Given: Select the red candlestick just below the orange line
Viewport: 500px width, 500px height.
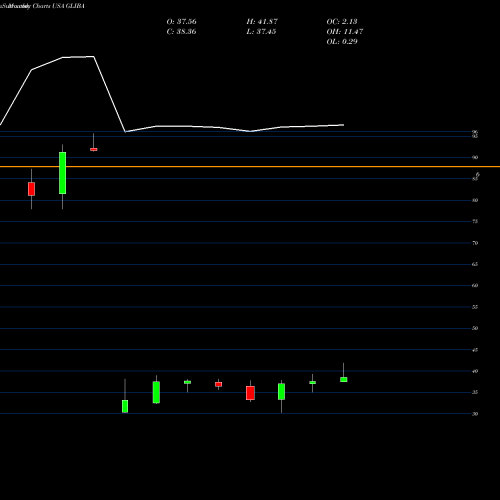Looking at the screenshot, I should pos(31,189).
